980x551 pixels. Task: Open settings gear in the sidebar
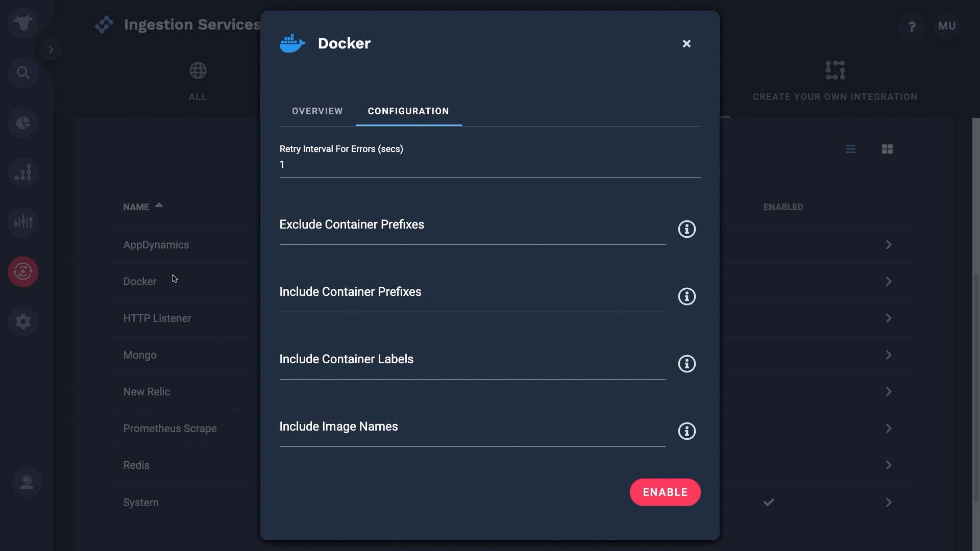[x=23, y=321]
